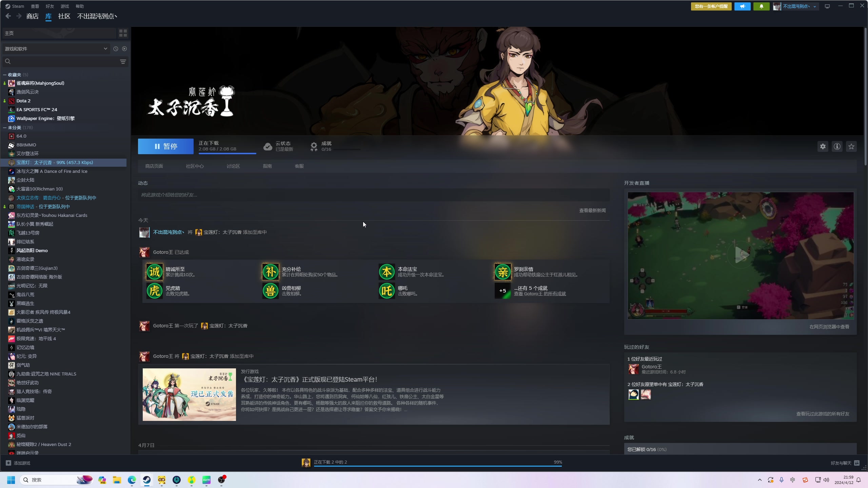Click the back navigation arrow
Screen dimensions: 868x488
point(8,16)
